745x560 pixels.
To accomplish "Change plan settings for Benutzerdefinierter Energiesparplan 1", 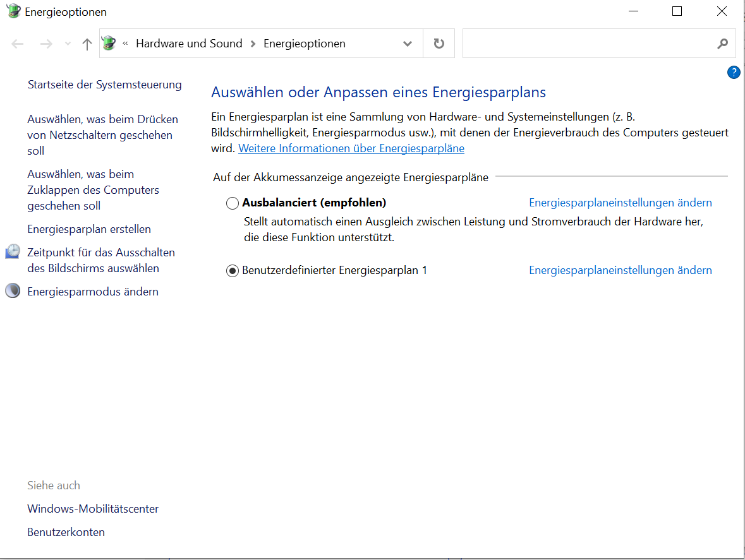I will tap(621, 270).
